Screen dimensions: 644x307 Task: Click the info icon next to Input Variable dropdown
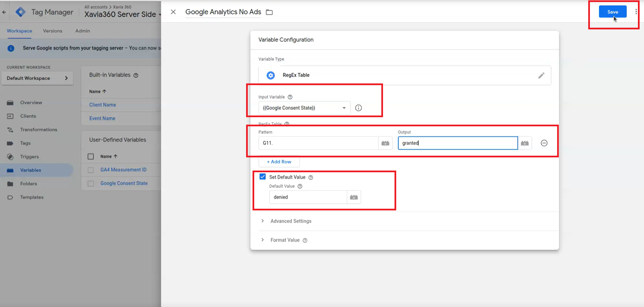(x=358, y=108)
